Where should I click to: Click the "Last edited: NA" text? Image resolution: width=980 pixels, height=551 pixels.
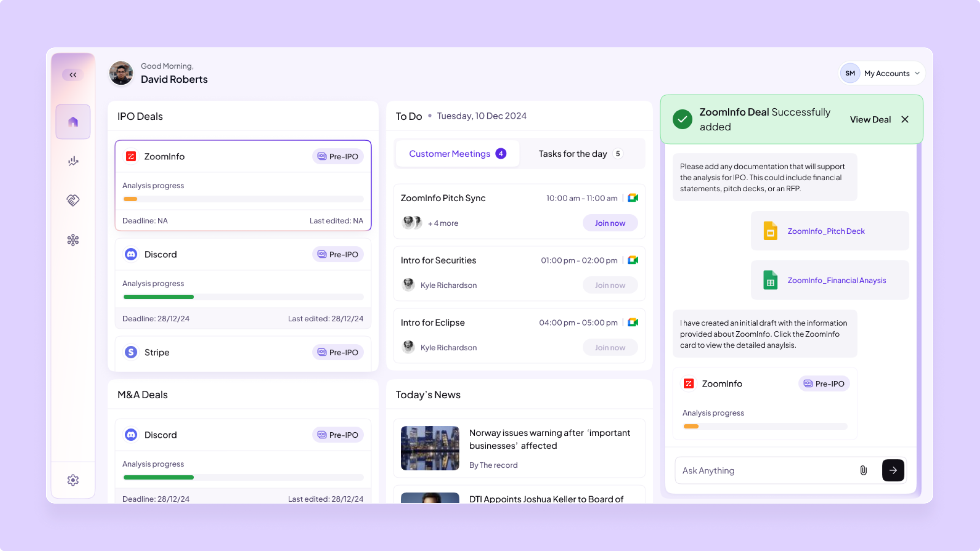(x=336, y=220)
